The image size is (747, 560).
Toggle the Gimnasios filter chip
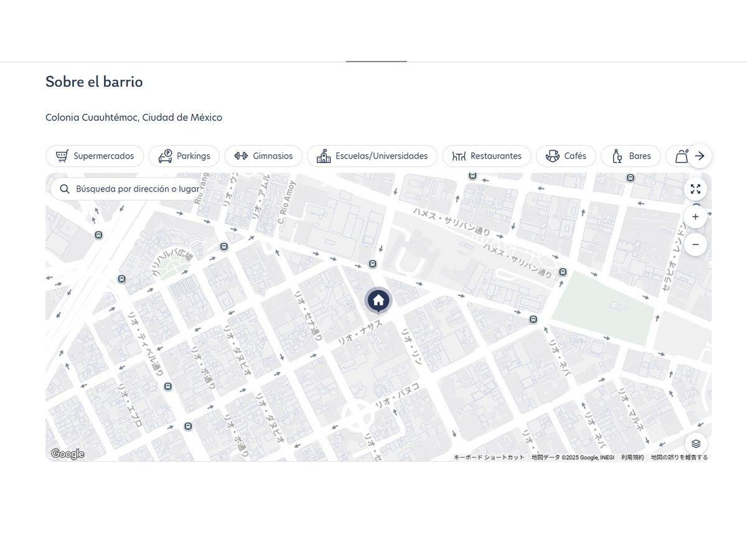[x=263, y=156]
